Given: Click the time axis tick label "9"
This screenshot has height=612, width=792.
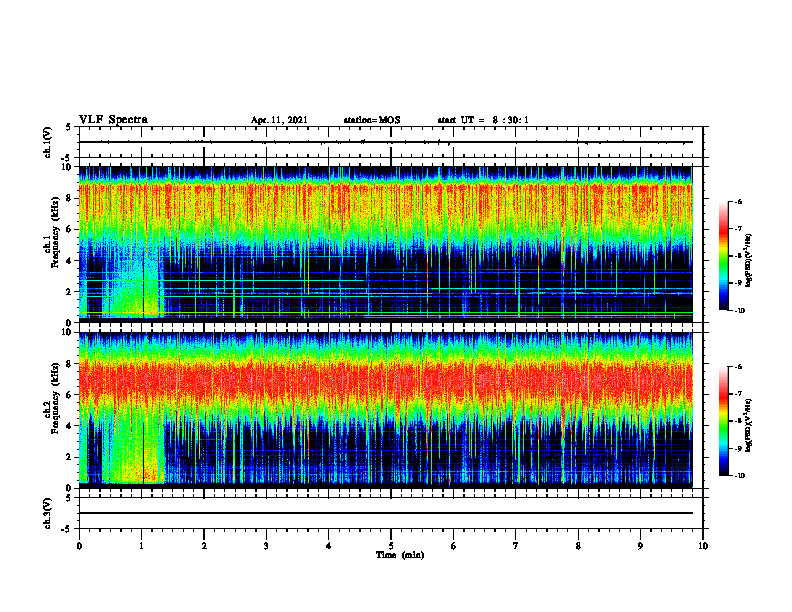Looking at the screenshot, I should coord(640,546).
